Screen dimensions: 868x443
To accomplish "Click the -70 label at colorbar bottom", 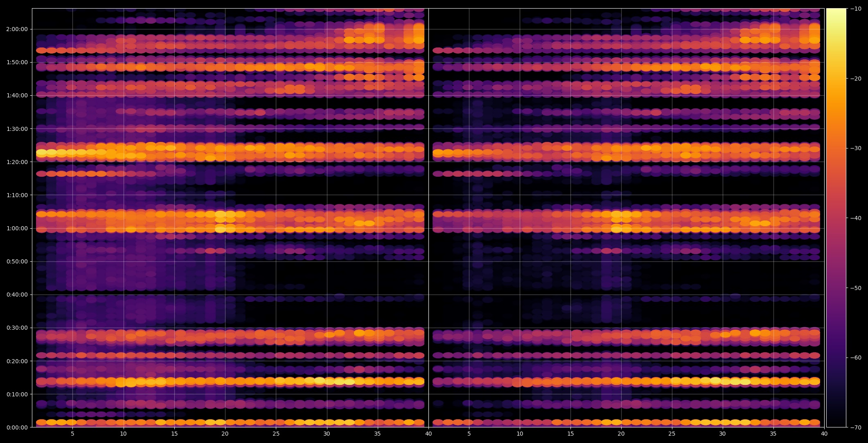I will click(x=856, y=427).
